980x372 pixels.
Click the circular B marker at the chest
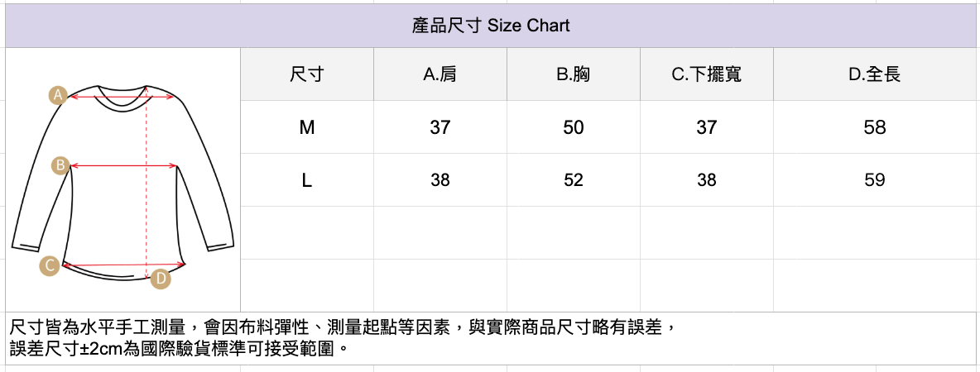click(60, 165)
